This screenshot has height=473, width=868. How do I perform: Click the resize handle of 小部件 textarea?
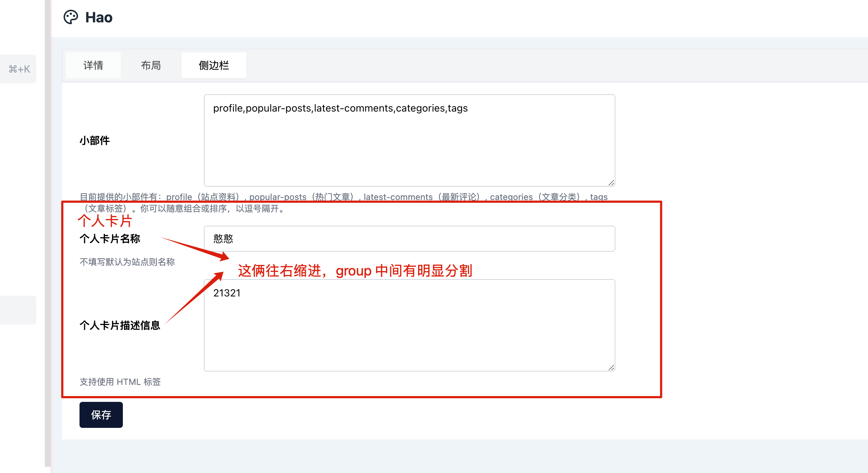pos(611,183)
